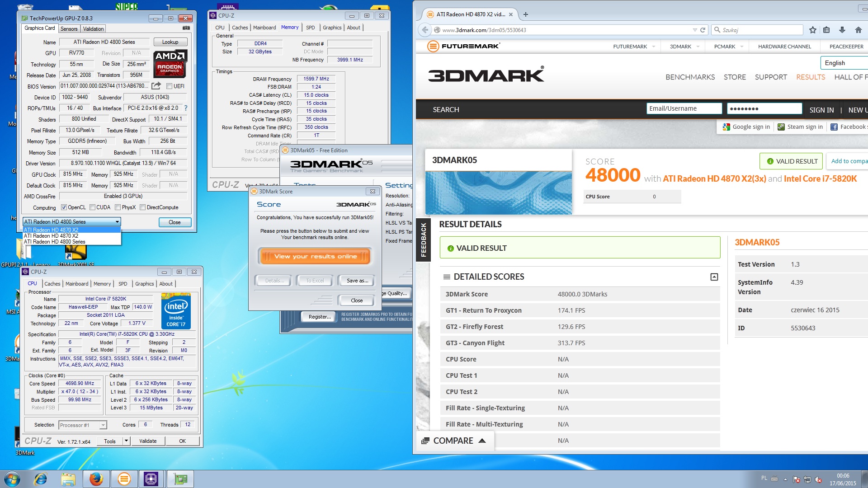Open the CPU-Z taskbar icon
The width and height of the screenshot is (868, 488).
pos(151,479)
